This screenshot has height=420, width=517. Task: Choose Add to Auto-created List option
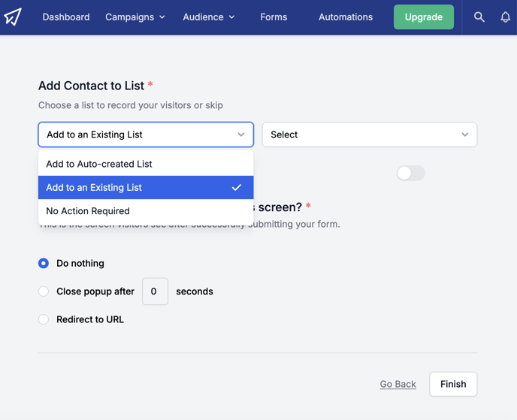146,164
